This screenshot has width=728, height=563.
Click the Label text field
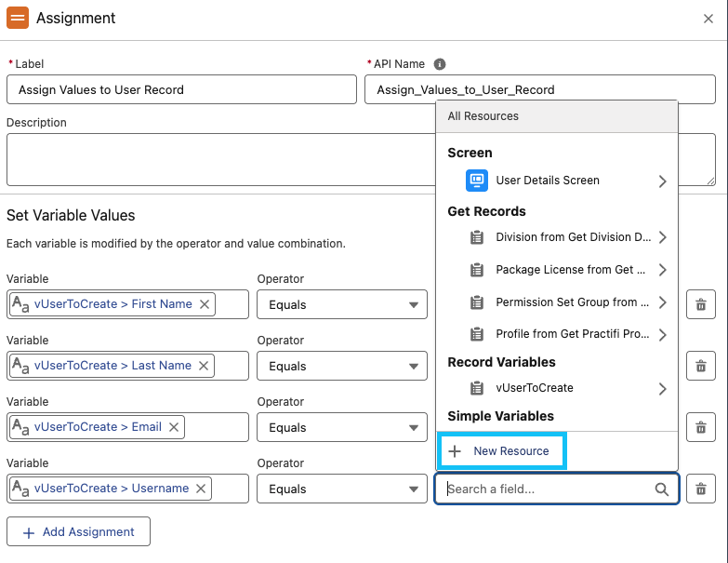(181, 90)
